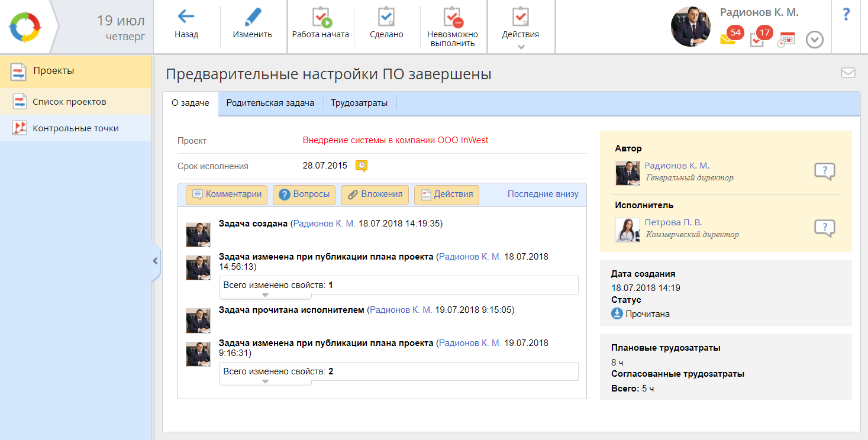Screen dimensions: 868x440
Task: Toggle the Вопросы filter button
Action: (305, 195)
